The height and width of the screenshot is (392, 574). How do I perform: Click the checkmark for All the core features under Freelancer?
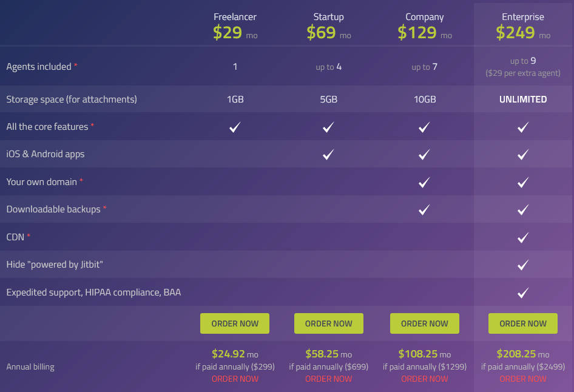pos(235,127)
